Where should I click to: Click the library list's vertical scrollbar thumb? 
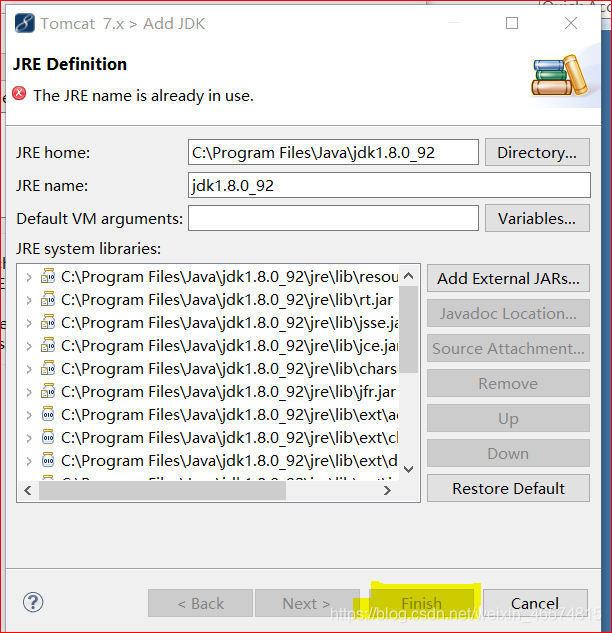(x=409, y=329)
